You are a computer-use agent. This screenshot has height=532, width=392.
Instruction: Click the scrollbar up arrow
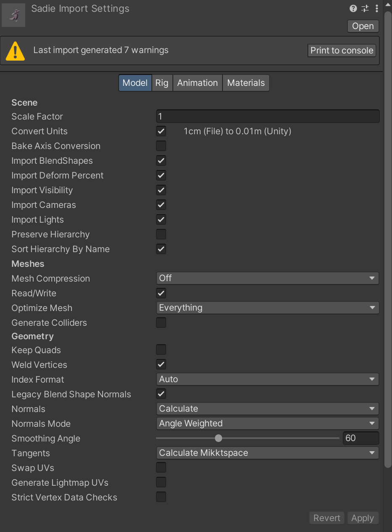(388, 5)
